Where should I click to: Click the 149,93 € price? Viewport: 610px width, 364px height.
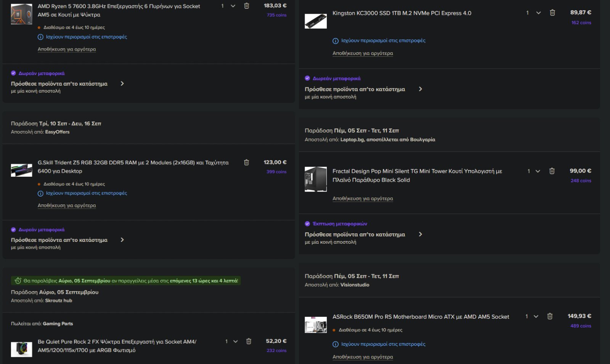pos(579,316)
